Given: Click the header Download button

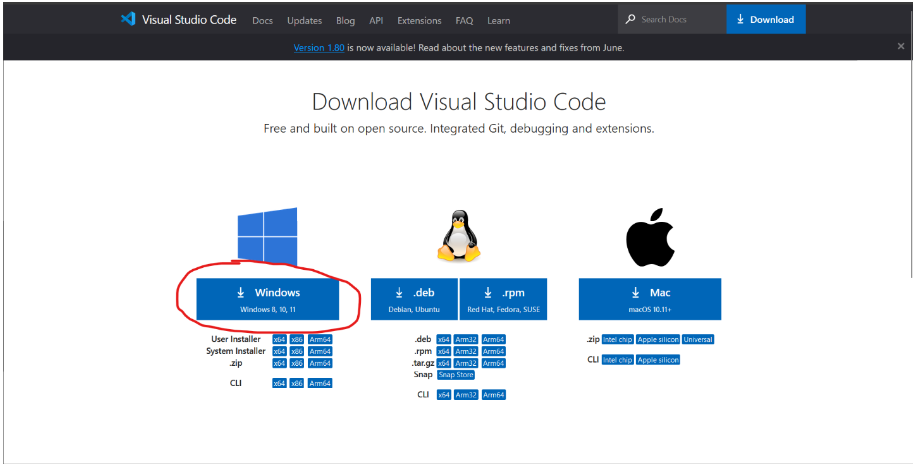Looking at the screenshot, I should 766,19.
